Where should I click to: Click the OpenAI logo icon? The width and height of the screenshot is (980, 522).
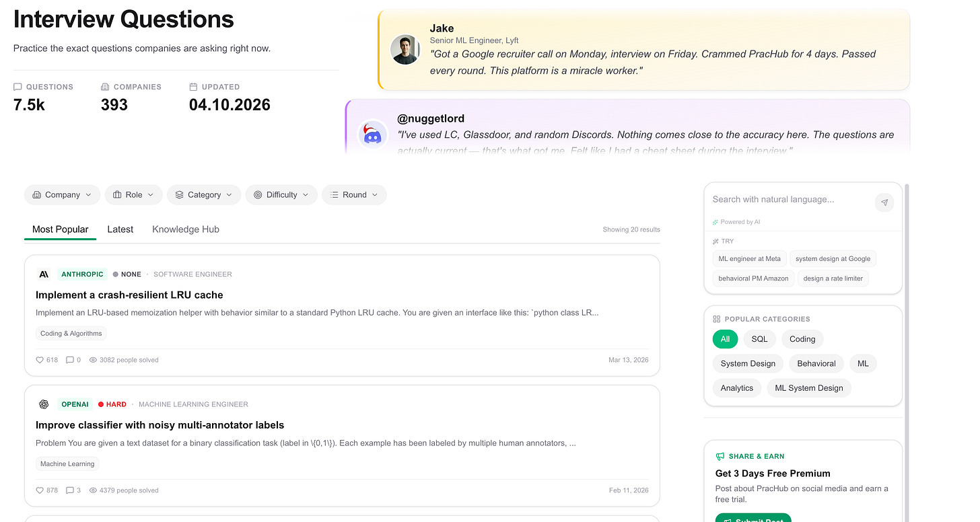(44, 404)
